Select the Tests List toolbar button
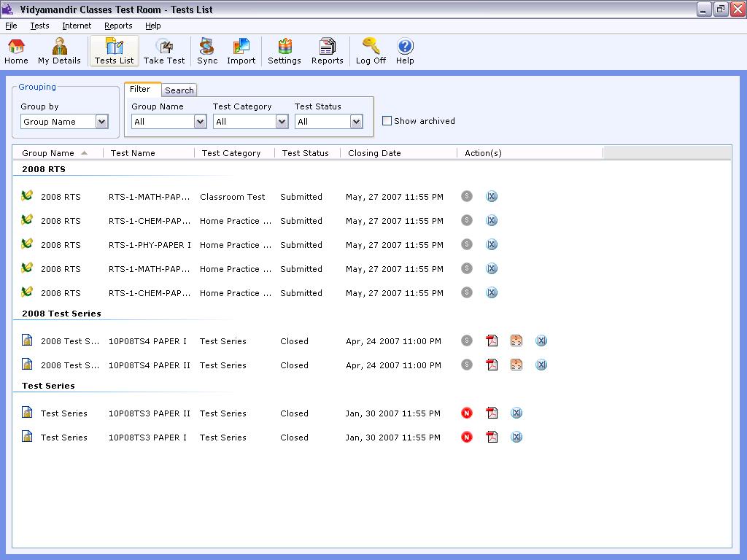This screenshot has height=560, width=747. point(115,52)
